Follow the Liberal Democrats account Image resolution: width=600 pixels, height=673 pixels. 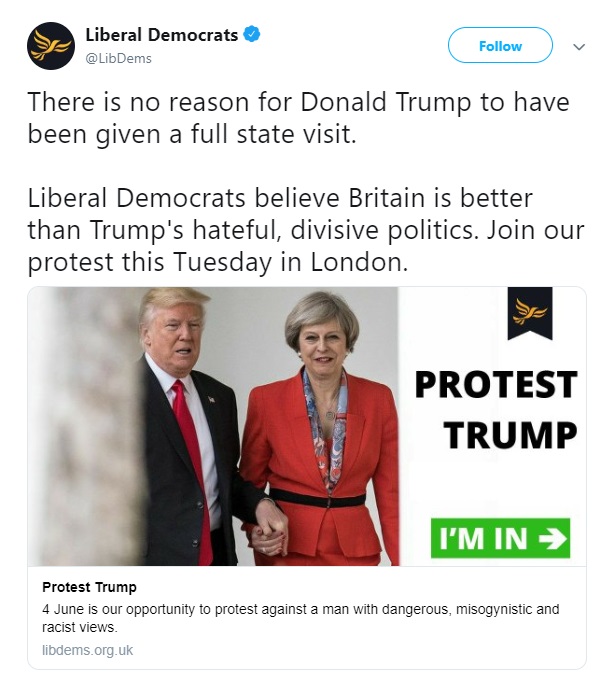pyautogui.click(x=500, y=45)
